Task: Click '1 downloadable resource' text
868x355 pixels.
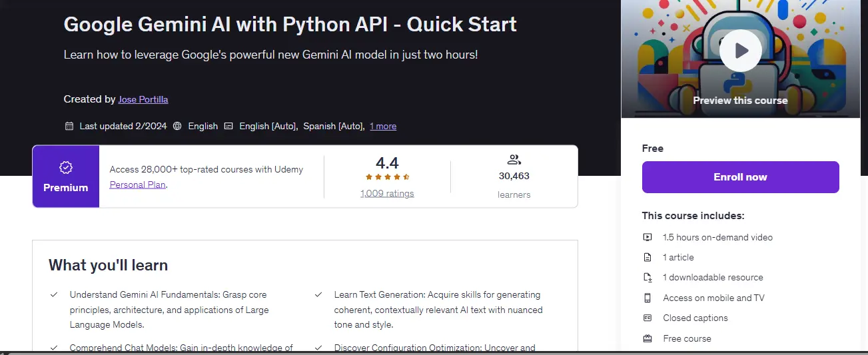Action: tap(713, 278)
